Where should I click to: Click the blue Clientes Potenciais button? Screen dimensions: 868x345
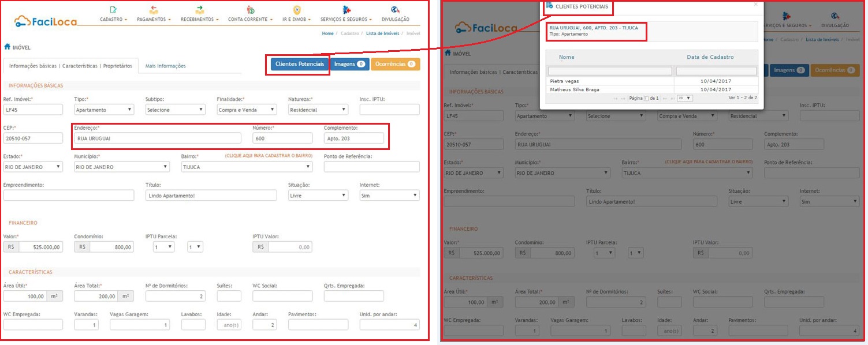299,64
